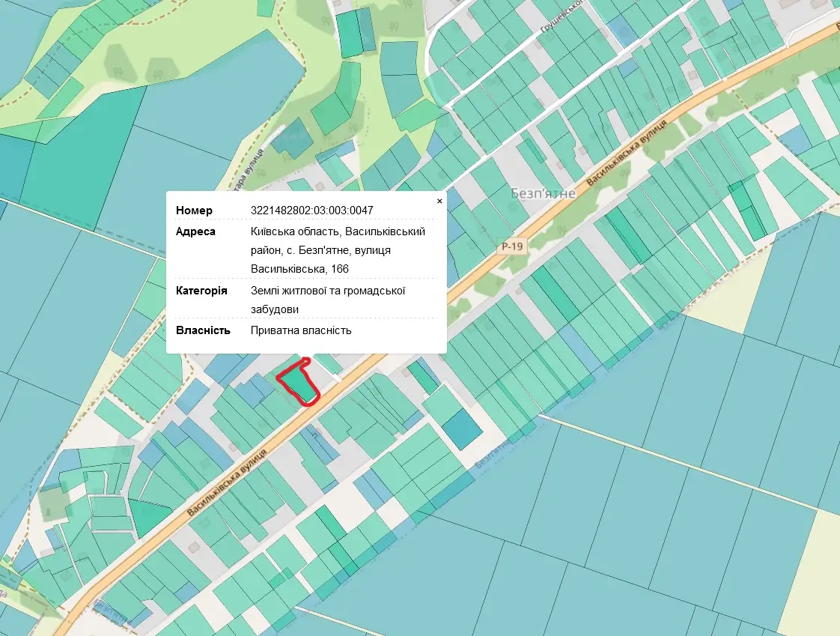Select the red-outlined land parcel

point(298,384)
